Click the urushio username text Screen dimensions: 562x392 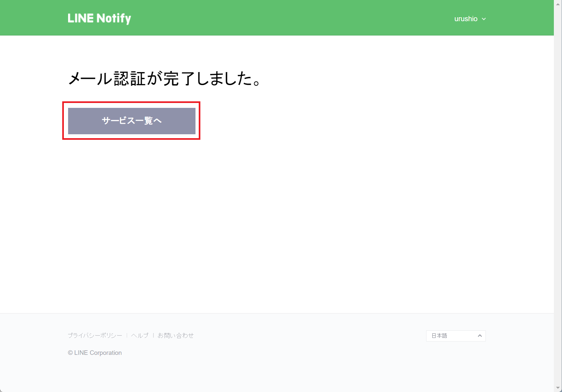[466, 19]
